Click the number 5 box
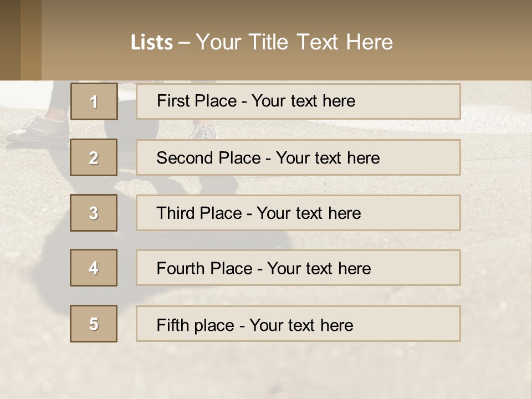The image size is (532, 399). tap(94, 324)
